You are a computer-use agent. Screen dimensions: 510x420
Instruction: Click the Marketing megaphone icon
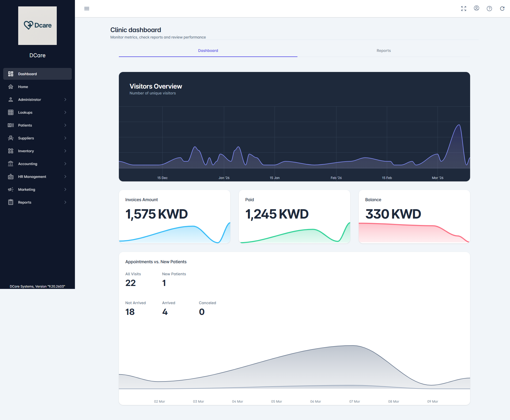point(11,189)
